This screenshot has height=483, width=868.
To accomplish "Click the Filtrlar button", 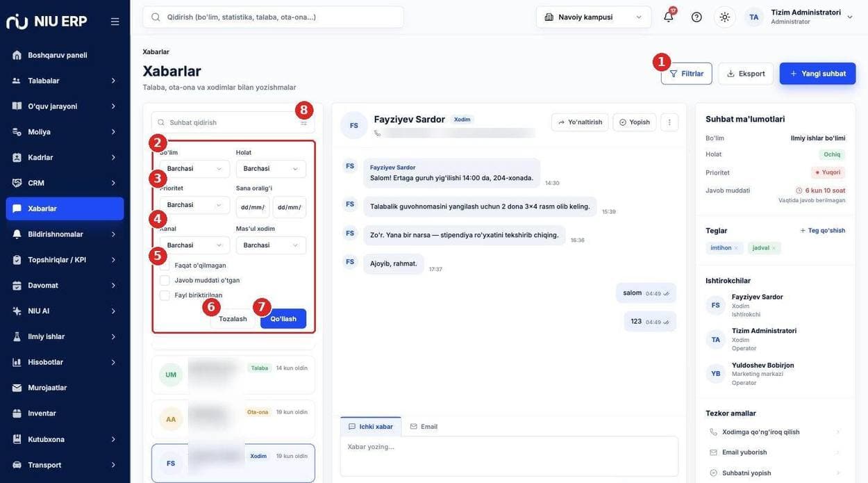I will pos(686,74).
